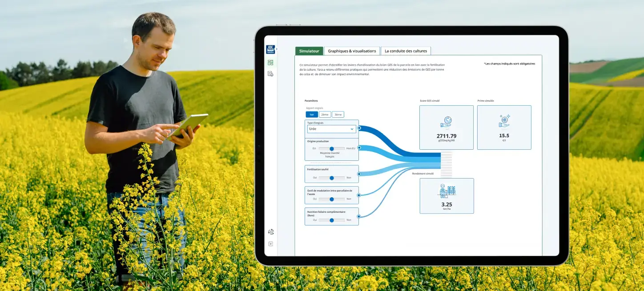Toggle Nutrition foliaire complémentaire (Bore) switch
The width and height of the screenshot is (644, 291).
click(332, 220)
